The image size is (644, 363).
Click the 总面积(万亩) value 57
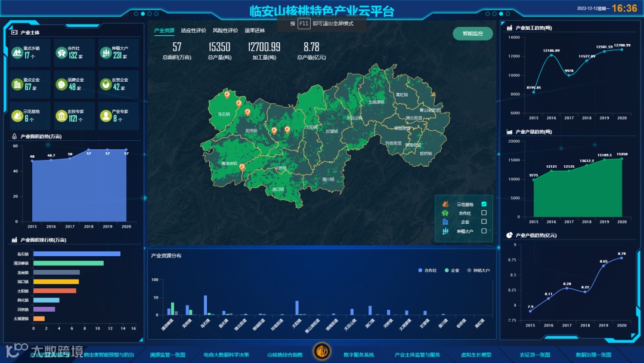point(177,47)
